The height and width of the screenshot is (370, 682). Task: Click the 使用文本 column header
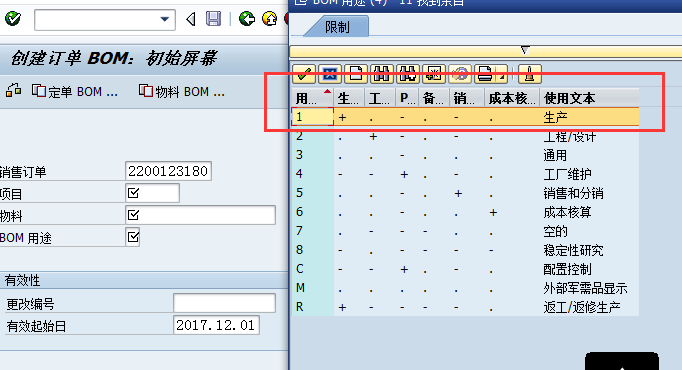coord(589,98)
